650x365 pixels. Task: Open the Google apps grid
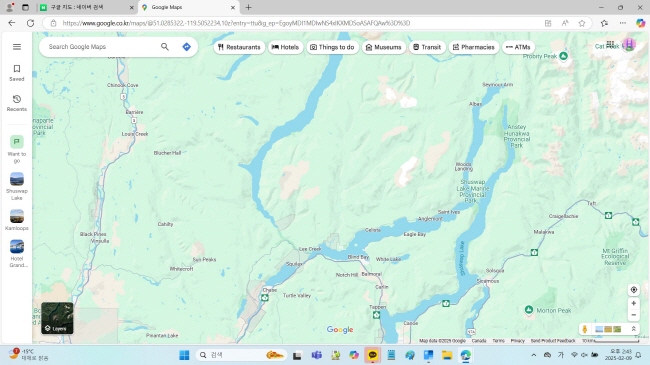click(610, 44)
